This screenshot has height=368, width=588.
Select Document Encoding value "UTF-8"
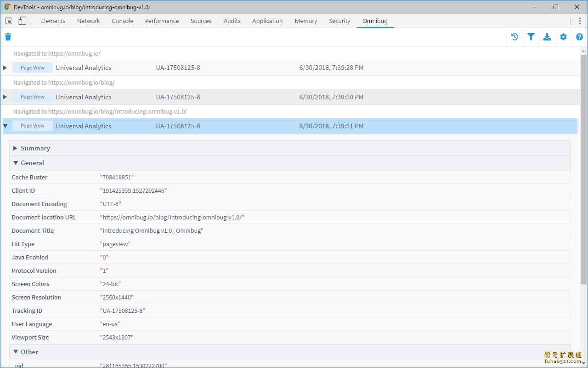pos(111,204)
